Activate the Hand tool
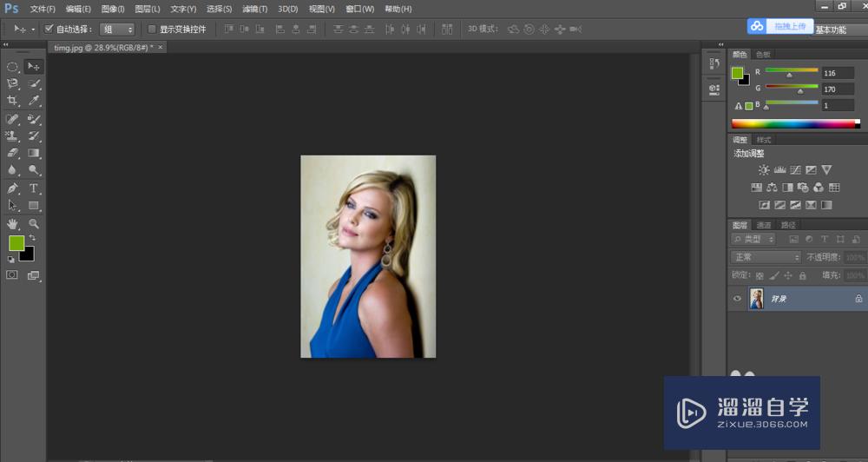The width and height of the screenshot is (868, 462). [x=13, y=223]
